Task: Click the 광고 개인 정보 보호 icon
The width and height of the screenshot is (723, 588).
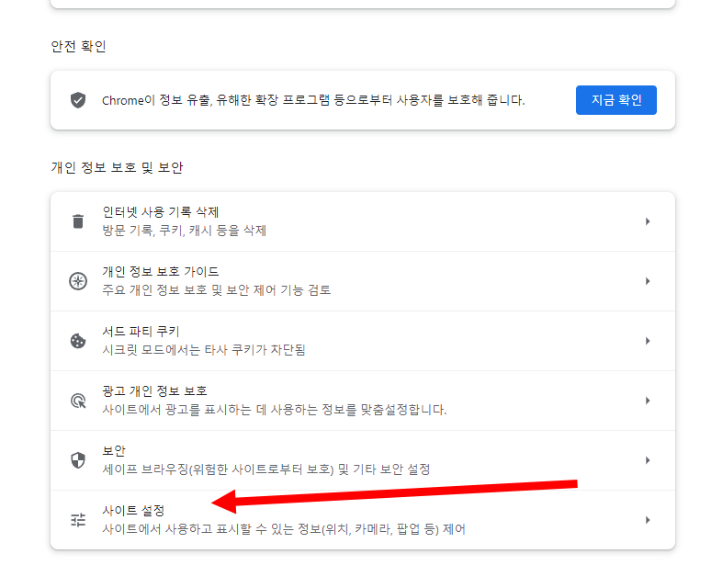Action: (x=78, y=401)
